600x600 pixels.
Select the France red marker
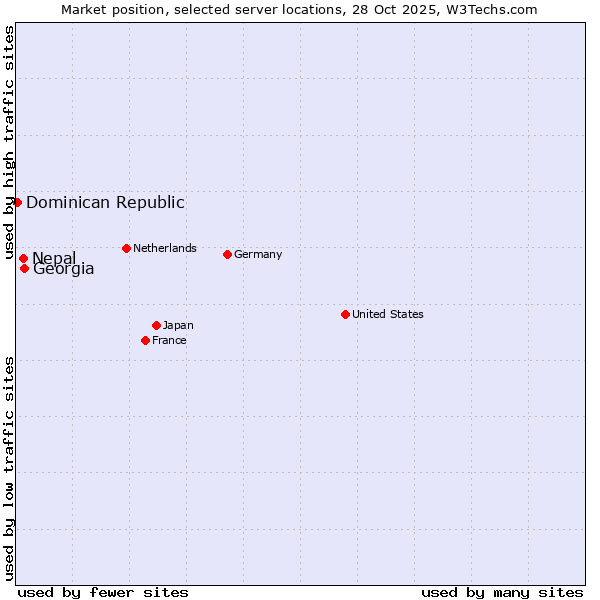pyautogui.click(x=145, y=340)
